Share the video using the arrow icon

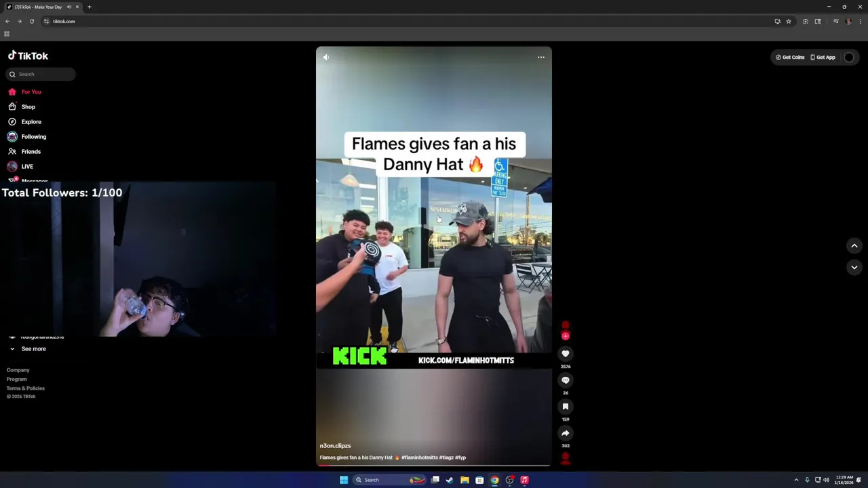tap(565, 433)
